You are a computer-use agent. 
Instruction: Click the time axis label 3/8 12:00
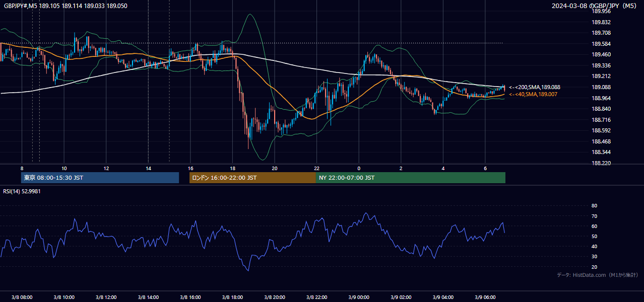106,297
